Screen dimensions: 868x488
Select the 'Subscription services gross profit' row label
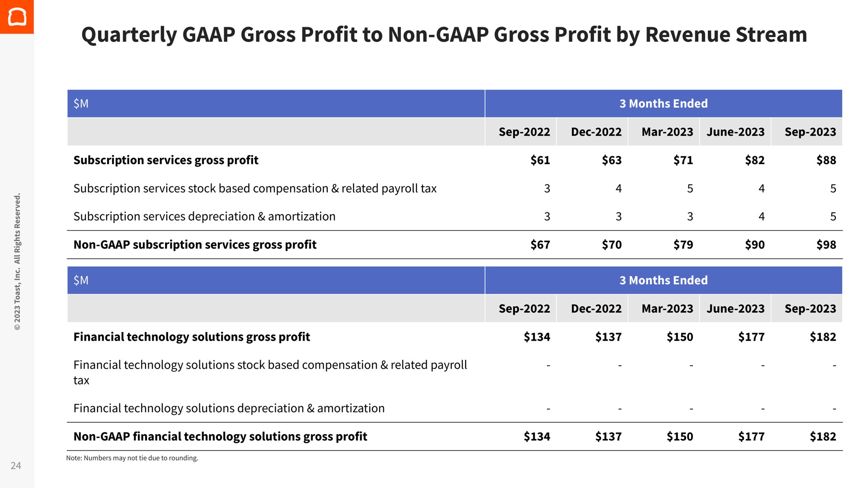coord(166,160)
